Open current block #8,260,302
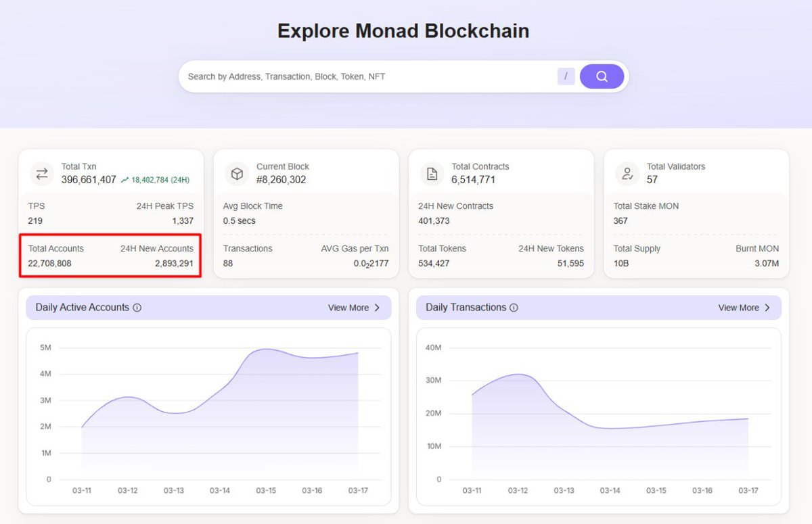This screenshot has width=812, height=524. pos(281,180)
